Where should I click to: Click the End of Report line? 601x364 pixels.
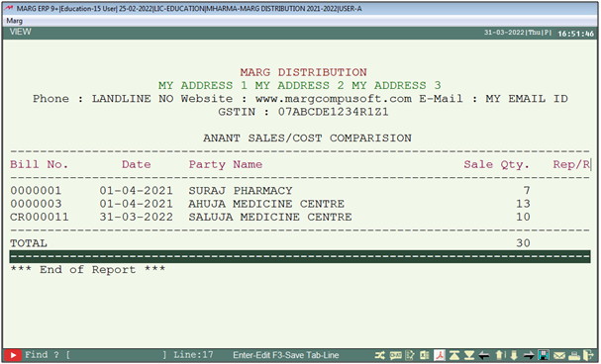(88, 269)
